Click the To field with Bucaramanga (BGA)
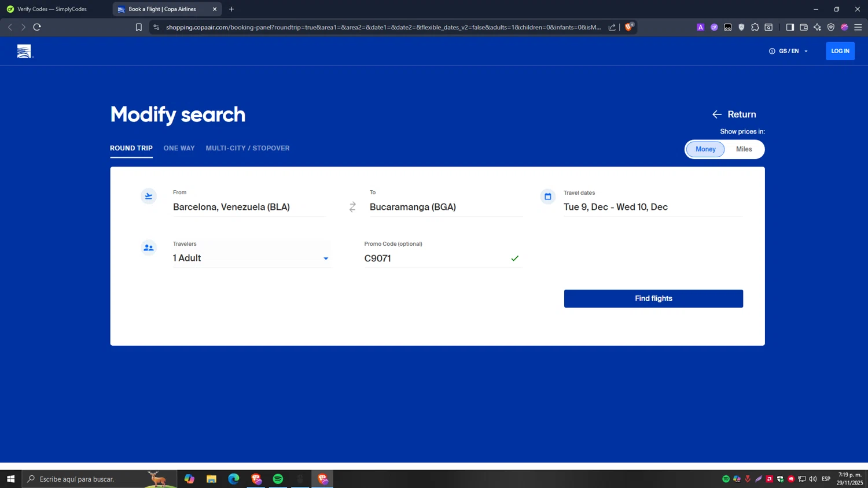Image resolution: width=868 pixels, height=488 pixels. click(x=446, y=207)
